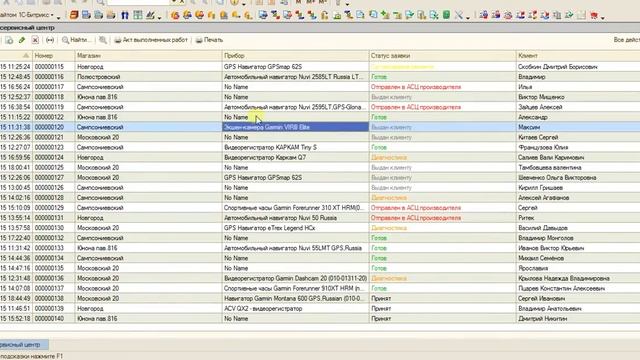The height and width of the screenshot is (360, 640).
Task: Click the red shopping cart toolbar icon
Action: pyautogui.click(x=594, y=16)
